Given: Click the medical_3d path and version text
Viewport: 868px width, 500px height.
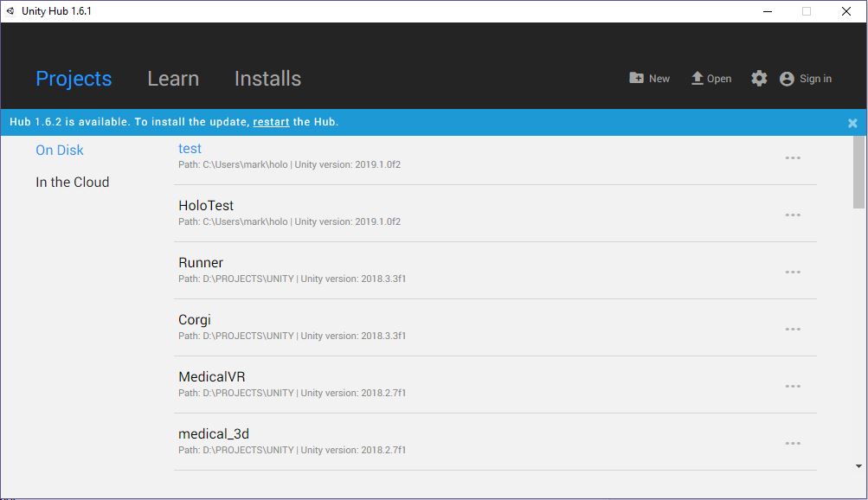Looking at the screenshot, I should [292, 450].
